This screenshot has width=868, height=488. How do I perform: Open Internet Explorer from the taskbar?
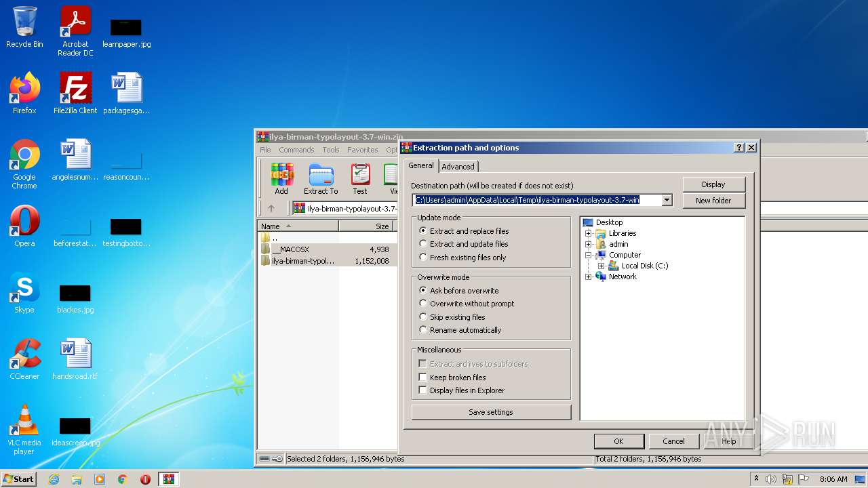[54, 479]
